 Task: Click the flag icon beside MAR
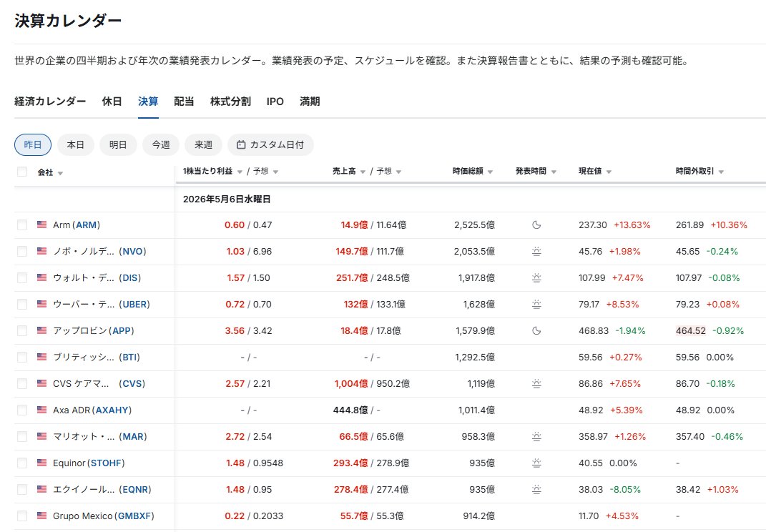pos(42,436)
